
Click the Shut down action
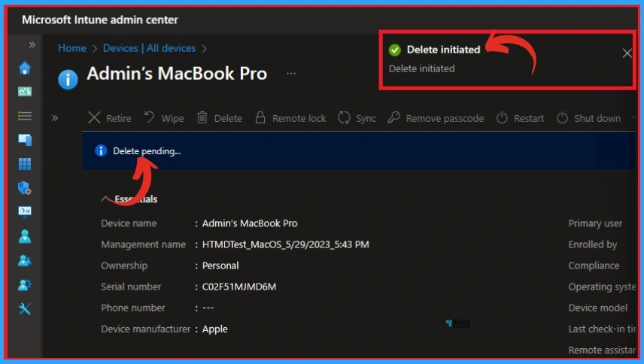tap(588, 118)
